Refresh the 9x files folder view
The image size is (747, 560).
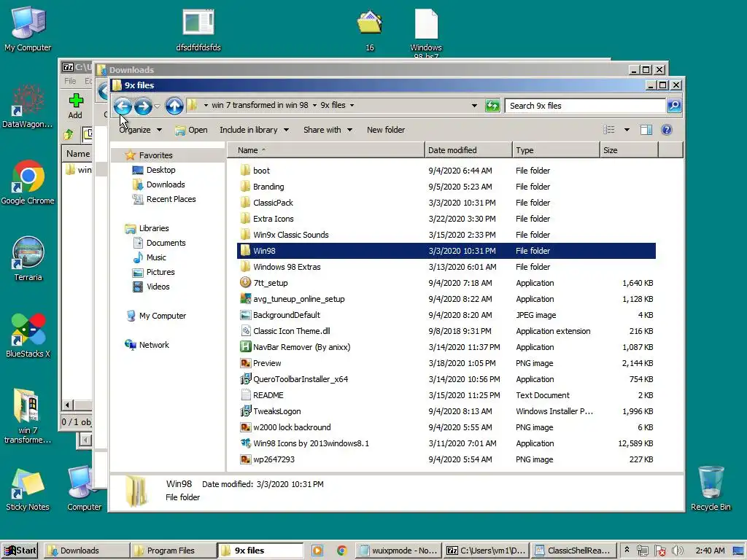(492, 106)
